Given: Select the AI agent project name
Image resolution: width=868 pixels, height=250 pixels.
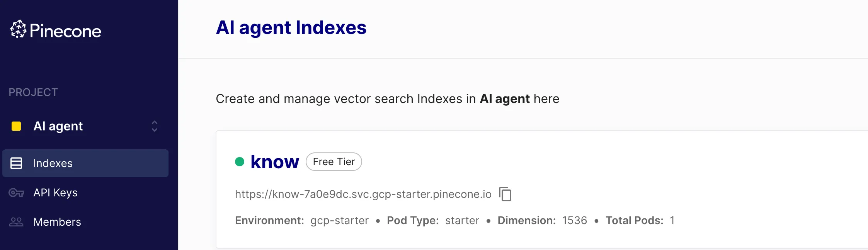Looking at the screenshot, I should point(58,126).
